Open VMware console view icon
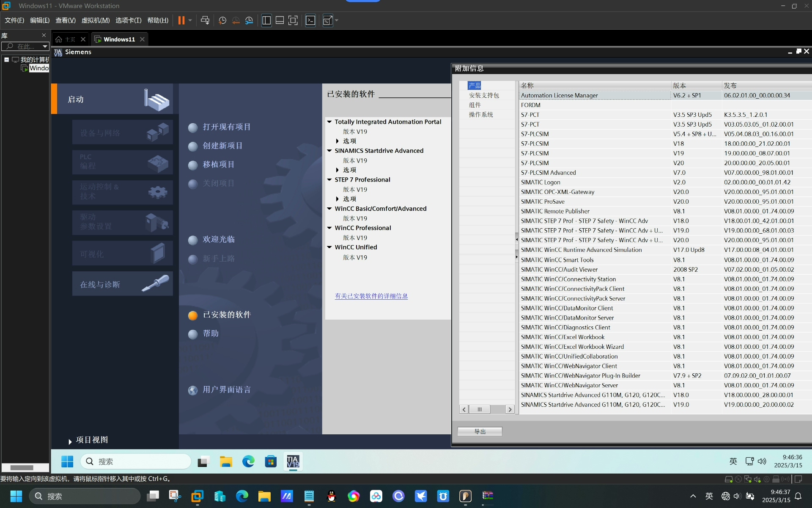Screen dimensions: 812x508 click(x=310, y=20)
